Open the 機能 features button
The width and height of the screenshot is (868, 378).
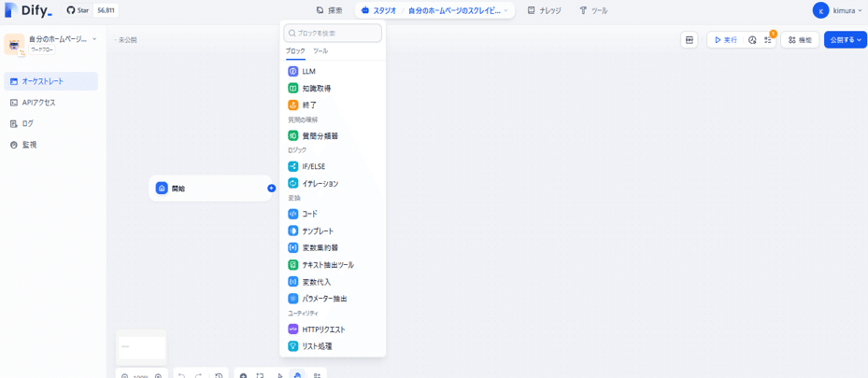(800, 40)
